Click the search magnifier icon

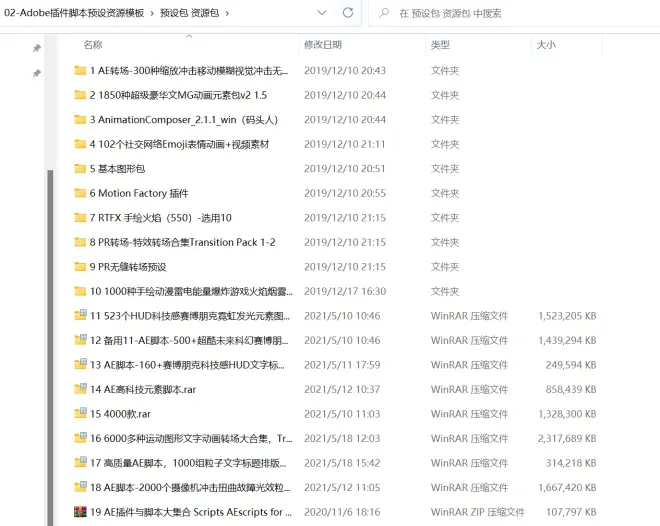click(384, 13)
